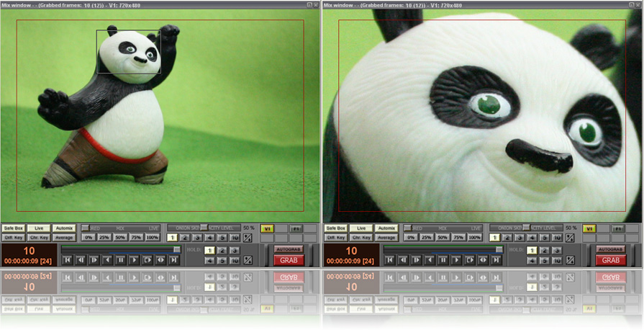Viewport: 644px width, 335px height.
Task: Step forward one frame in left Mix window
Action: (x=94, y=260)
